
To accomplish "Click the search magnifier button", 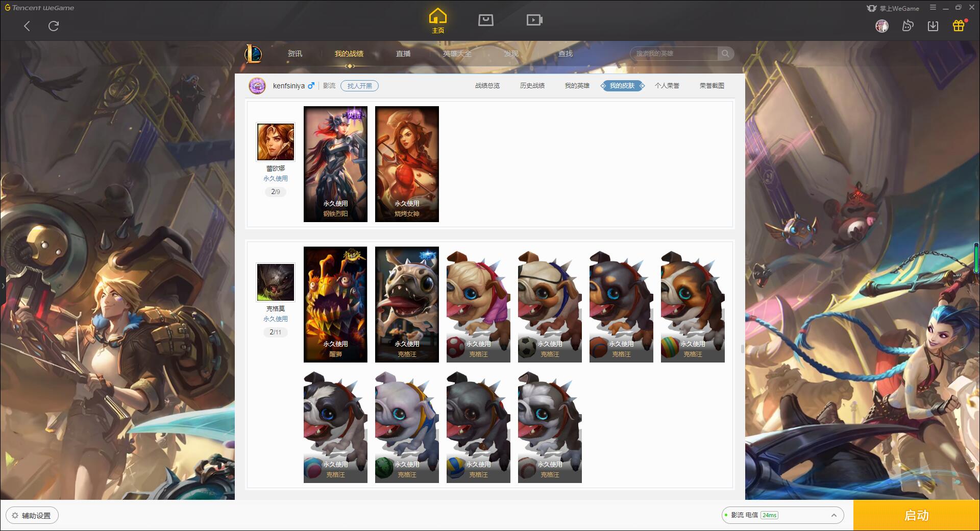I will point(725,54).
